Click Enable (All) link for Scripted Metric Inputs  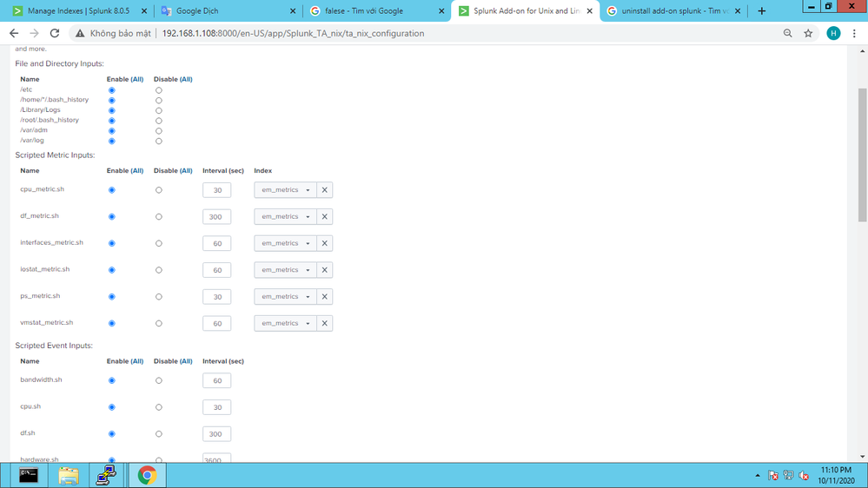coord(135,171)
